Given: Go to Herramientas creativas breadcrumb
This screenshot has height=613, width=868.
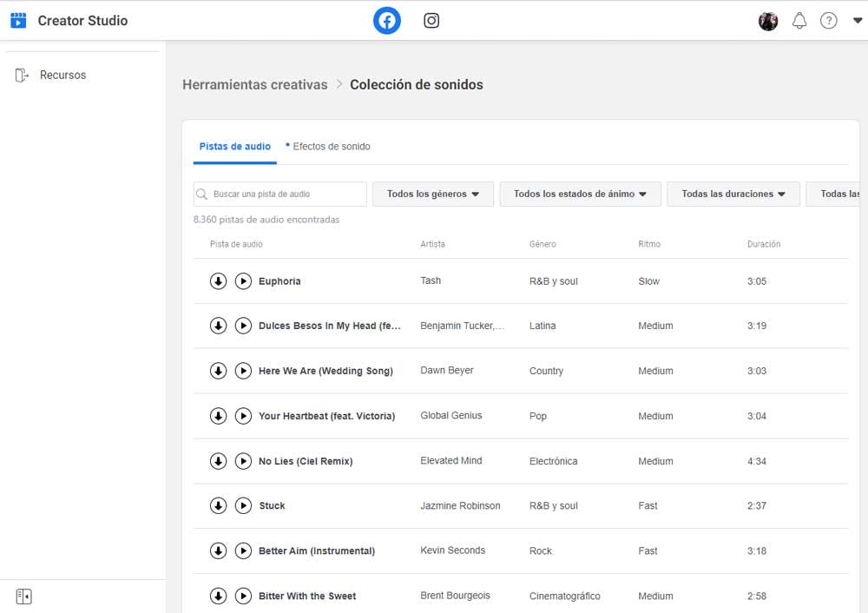Looking at the screenshot, I should (255, 85).
